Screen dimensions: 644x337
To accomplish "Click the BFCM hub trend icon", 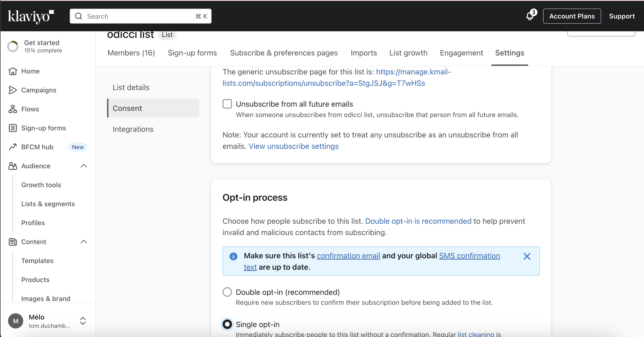I will coord(13,147).
